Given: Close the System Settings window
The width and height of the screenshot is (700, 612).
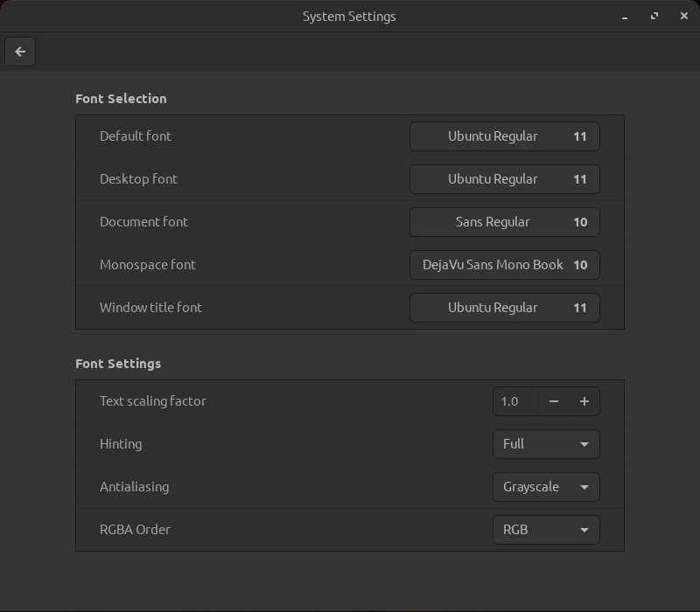Looking at the screenshot, I should (684, 16).
